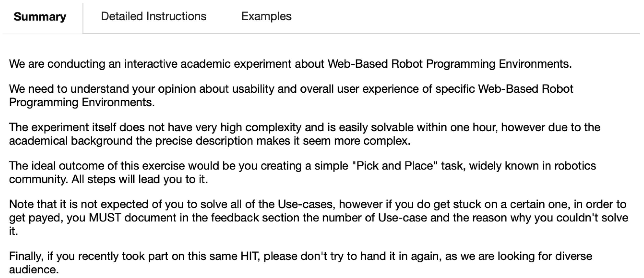Click the paragraph starting "We are conducting"
The height and width of the screenshot is (278, 644).
tap(290, 64)
